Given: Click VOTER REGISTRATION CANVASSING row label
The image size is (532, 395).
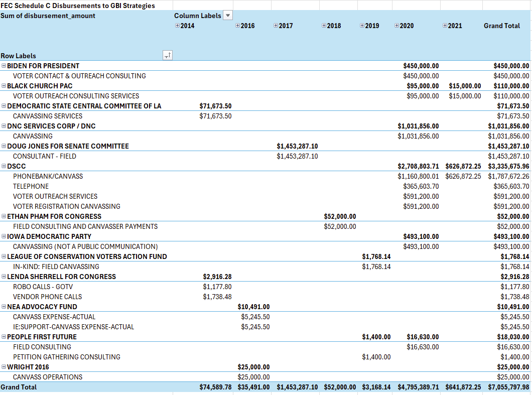Looking at the screenshot, I should (66, 206).
